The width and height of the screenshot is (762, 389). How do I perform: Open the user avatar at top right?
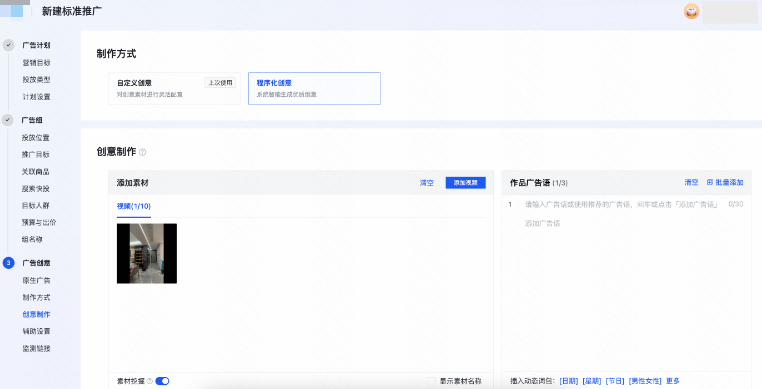(691, 11)
